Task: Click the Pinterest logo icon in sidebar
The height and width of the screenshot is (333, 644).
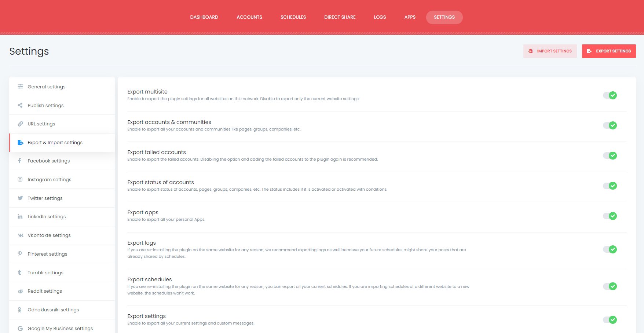Action: pyautogui.click(x=20, y=254)
